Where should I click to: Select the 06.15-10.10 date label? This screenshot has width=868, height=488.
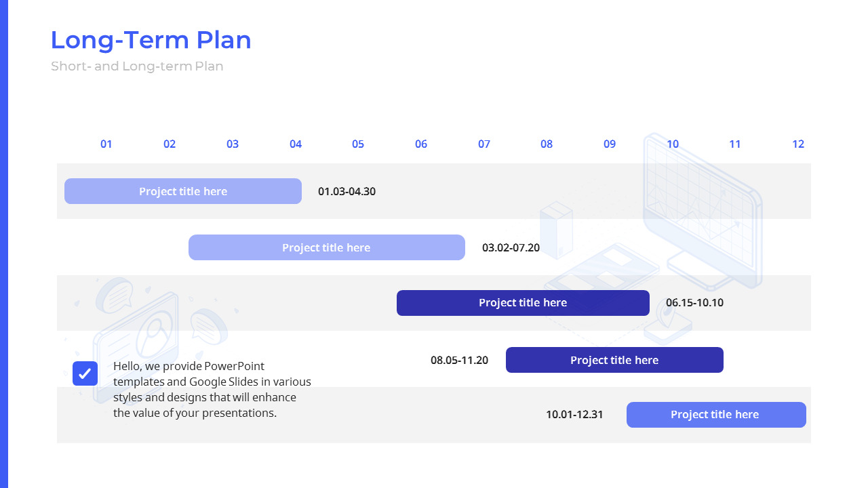(694, 303)
